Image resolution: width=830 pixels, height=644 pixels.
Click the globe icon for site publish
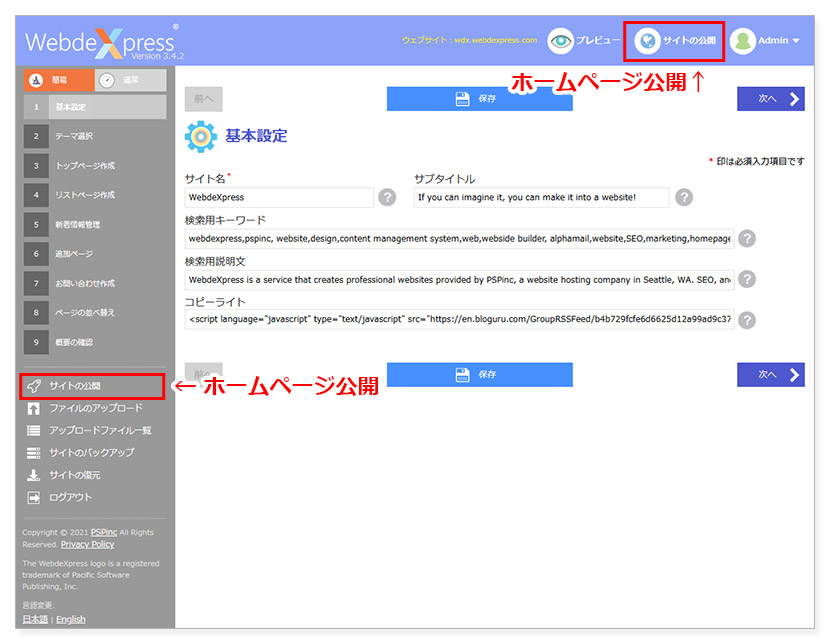pyautogui.click(x=647, y=41)
